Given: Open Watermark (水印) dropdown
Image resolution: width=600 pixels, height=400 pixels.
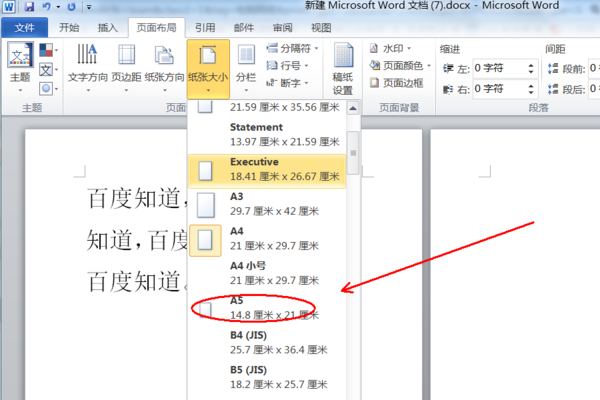Looking at the screenshot, I should 390,49.
